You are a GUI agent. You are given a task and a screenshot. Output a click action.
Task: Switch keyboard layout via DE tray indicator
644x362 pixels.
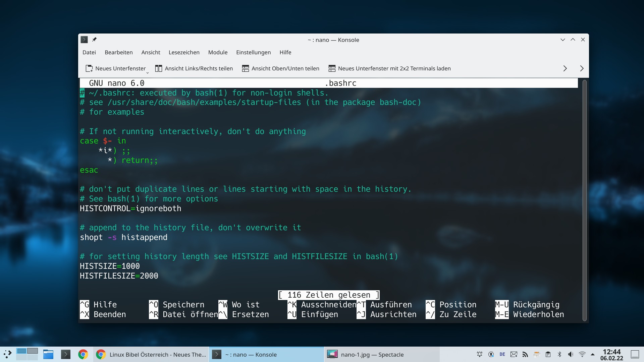502,354
